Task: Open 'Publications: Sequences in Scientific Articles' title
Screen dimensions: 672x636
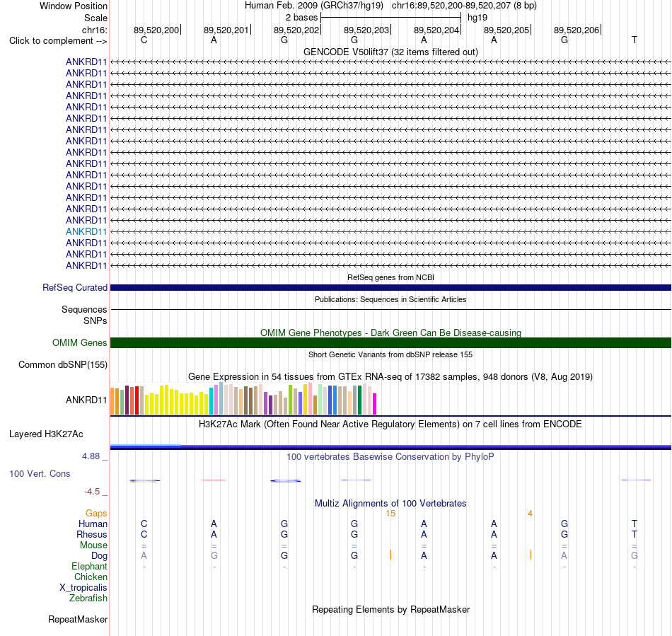Action: [x=390, y=299]
